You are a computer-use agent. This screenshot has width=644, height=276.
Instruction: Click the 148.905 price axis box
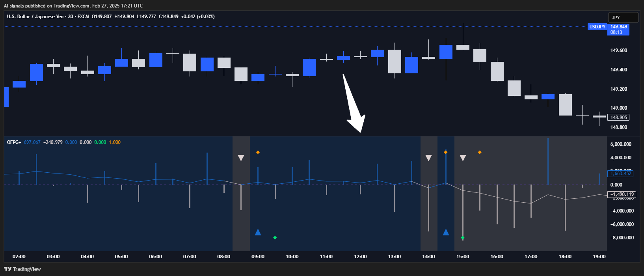[618, 117]
